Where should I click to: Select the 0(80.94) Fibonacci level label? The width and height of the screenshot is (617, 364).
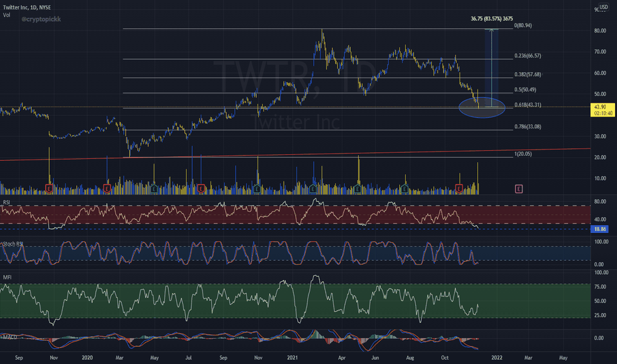click(x=523, y=26)
